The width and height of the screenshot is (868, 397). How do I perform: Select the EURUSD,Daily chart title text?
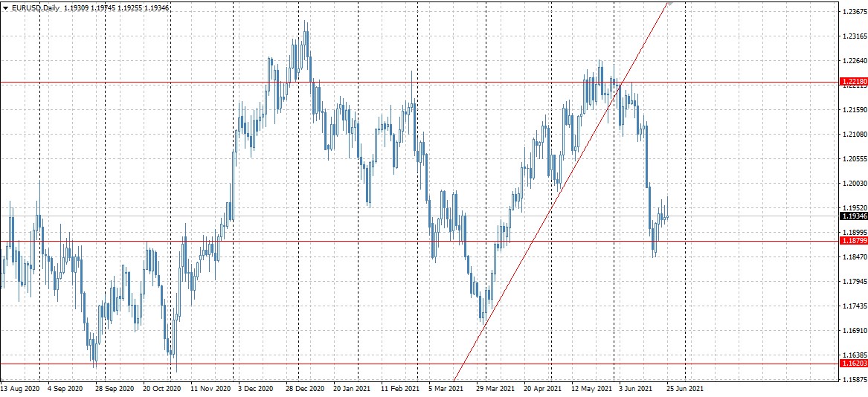(x=36, y=8)
